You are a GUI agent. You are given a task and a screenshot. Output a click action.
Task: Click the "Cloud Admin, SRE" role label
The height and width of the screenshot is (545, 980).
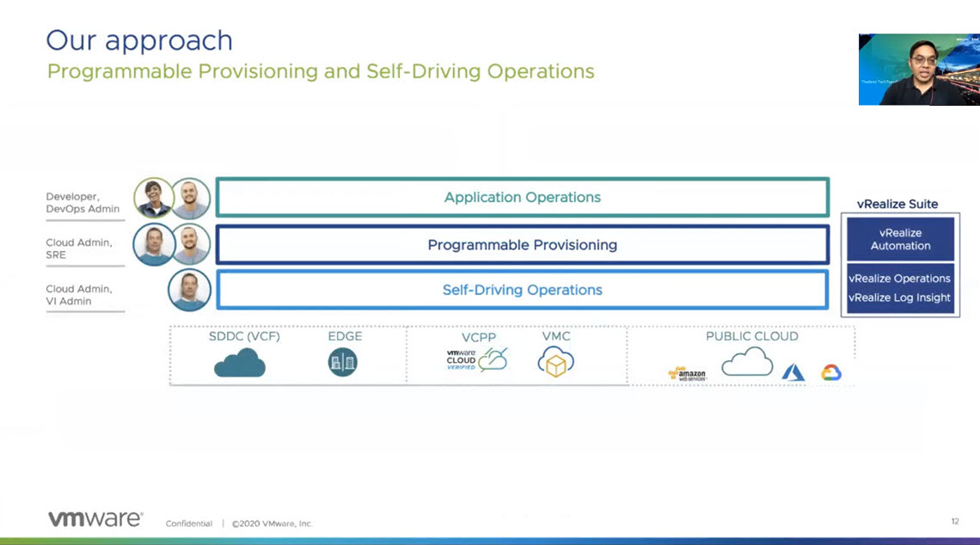pyautogui.click(x=79, y=248)
